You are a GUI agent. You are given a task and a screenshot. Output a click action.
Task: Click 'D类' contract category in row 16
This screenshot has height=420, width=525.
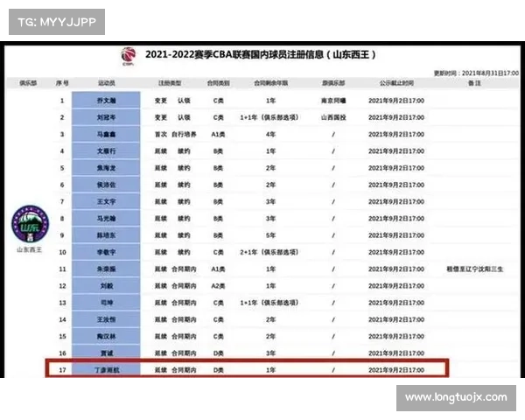coord(218,353)
